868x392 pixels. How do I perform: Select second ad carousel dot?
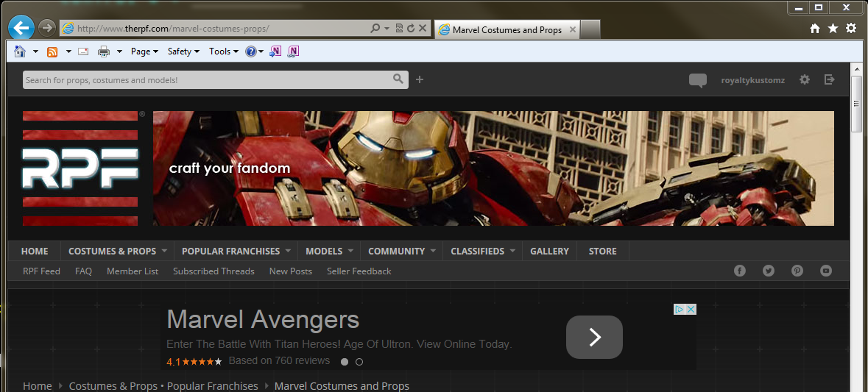[359, 362]
